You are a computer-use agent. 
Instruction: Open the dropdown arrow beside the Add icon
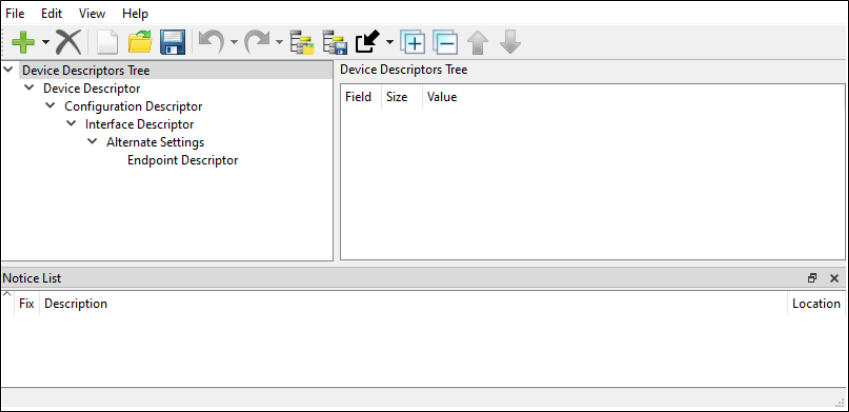point(45,43)
